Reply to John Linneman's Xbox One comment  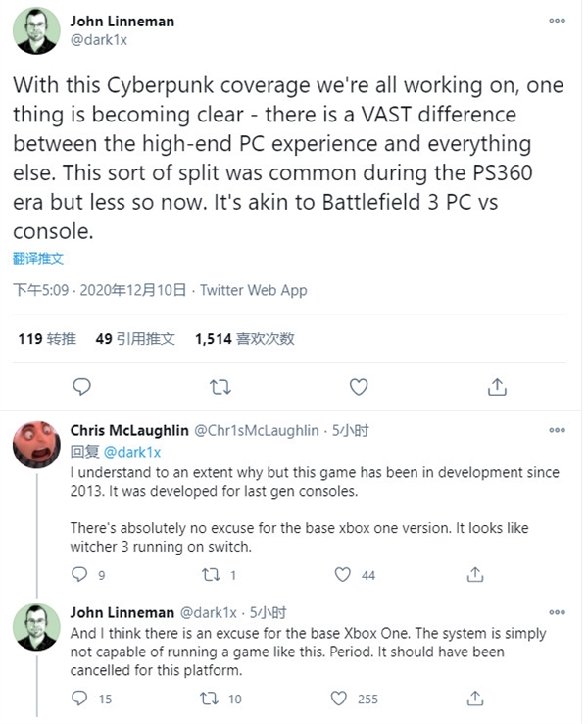point(80,699)
